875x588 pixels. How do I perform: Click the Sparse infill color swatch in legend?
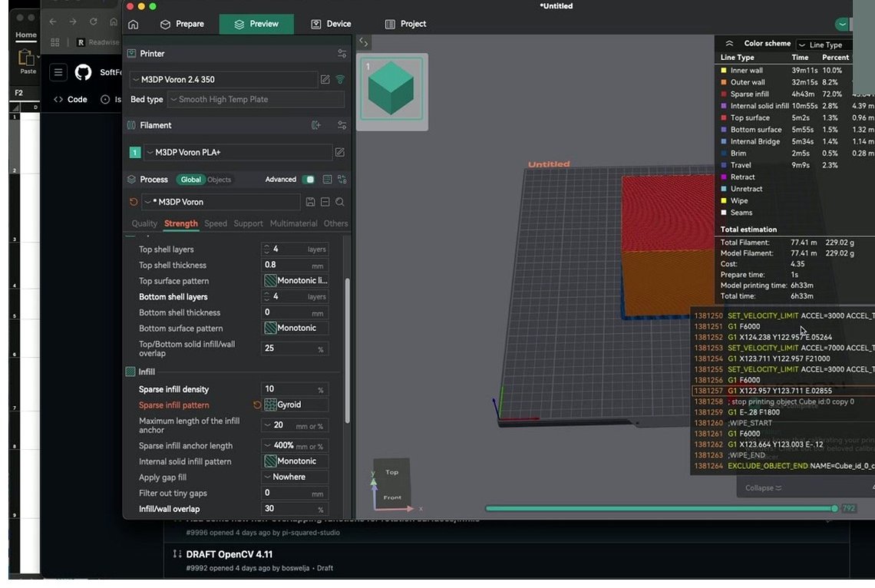tap(724, 94)
